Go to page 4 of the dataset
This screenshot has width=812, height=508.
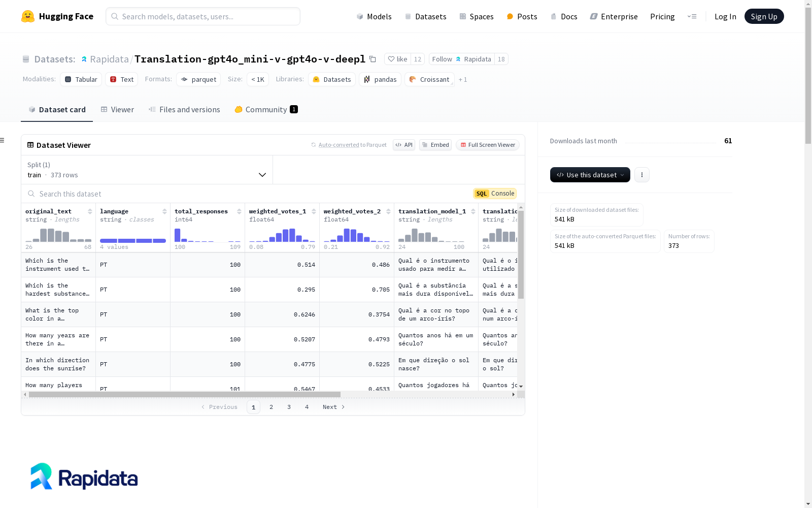[x=307, y=407]
